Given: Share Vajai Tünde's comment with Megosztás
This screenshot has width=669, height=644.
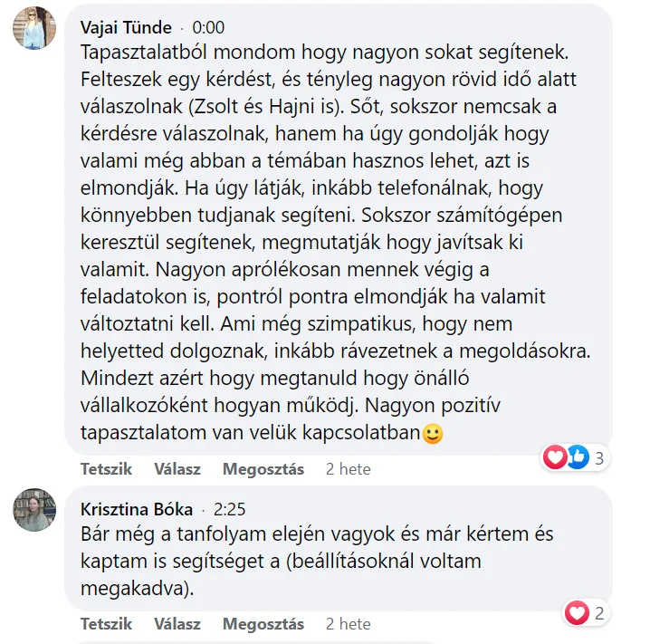Looking at the screenshot, I should [x=263, y=469].
